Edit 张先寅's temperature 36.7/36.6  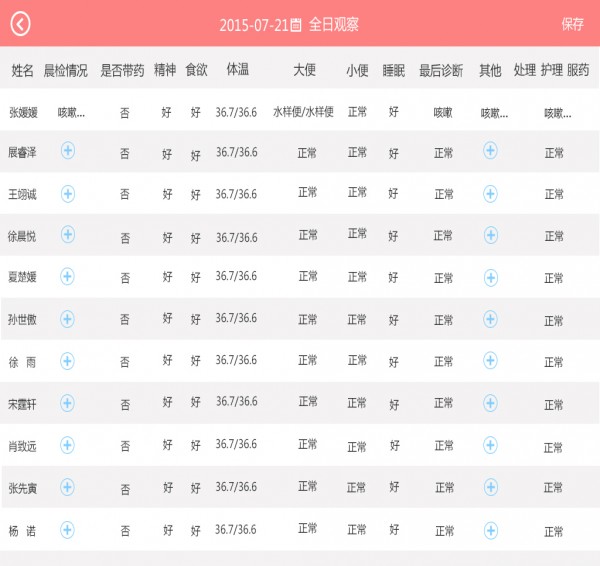[237, 487]
